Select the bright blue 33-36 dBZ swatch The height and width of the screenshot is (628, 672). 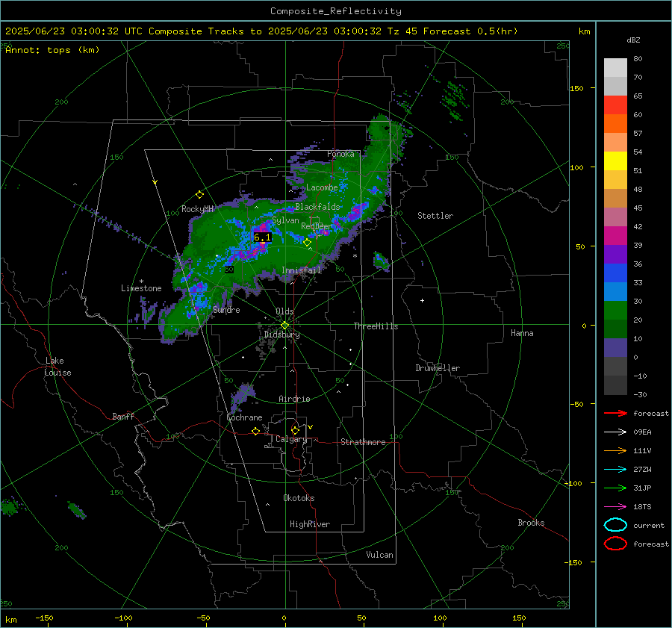pos(615,273)
